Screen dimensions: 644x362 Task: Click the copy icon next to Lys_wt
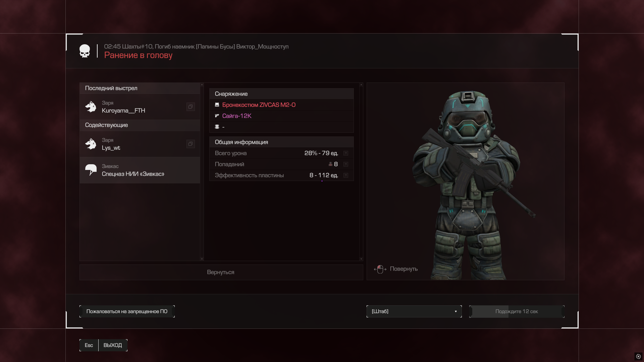click(x=191, y=144)
